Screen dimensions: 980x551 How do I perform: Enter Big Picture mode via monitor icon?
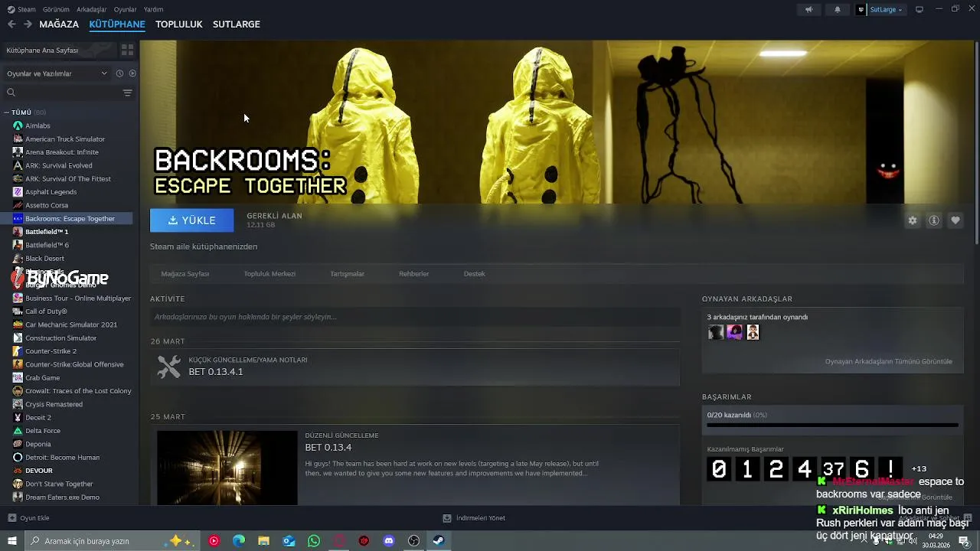(x=920, y=9)
